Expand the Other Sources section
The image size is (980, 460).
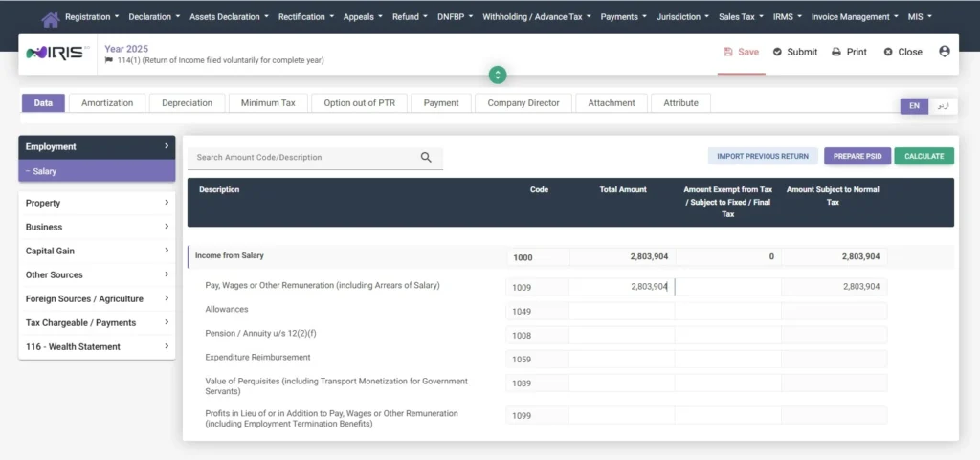click(x=97, y=274)
